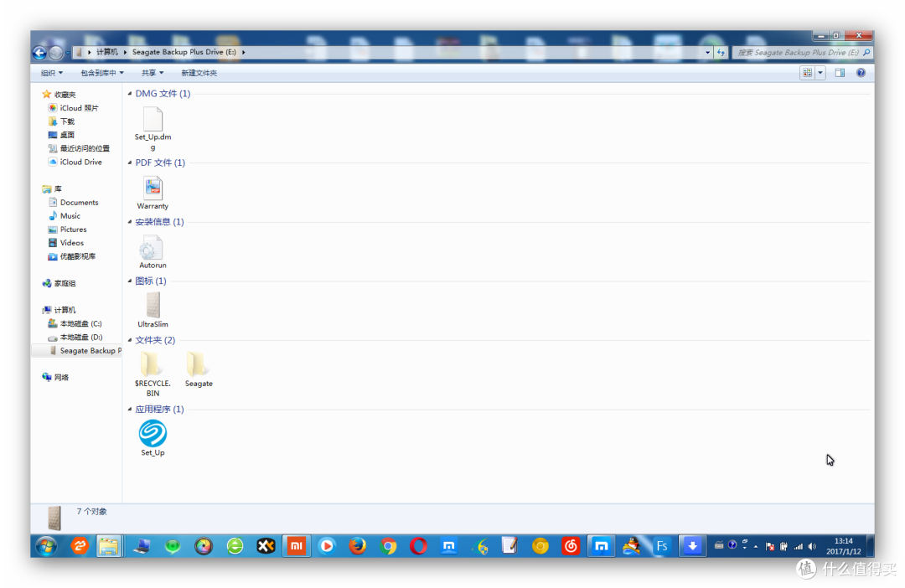Collapse the 文件夹 group
Image resolution: width=905 pixels, height=588 pixels.
click(130, 340)
